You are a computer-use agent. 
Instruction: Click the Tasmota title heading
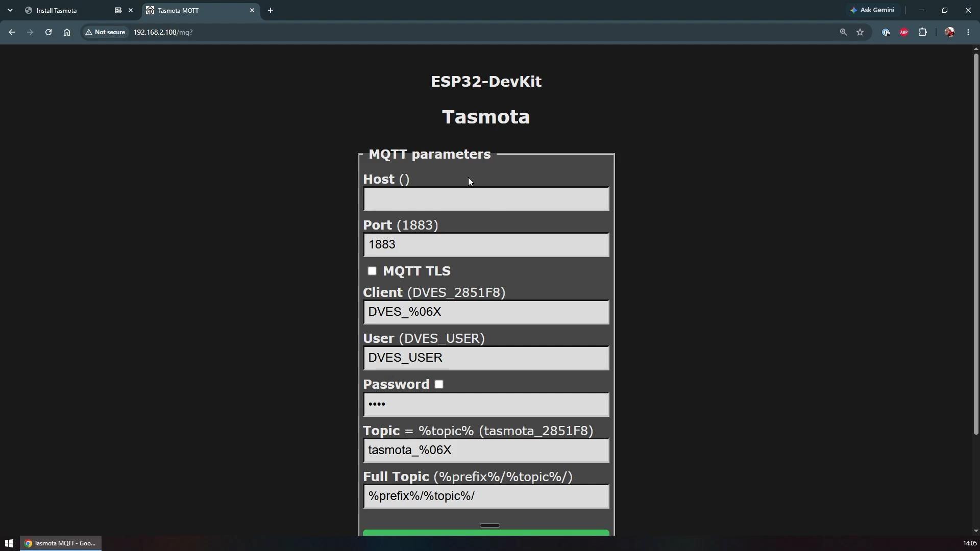[x=486, y=117]
